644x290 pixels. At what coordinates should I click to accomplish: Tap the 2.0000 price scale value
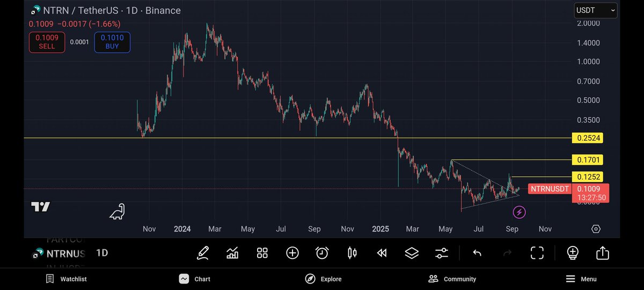pyautogui.click(x=588, y=23)
